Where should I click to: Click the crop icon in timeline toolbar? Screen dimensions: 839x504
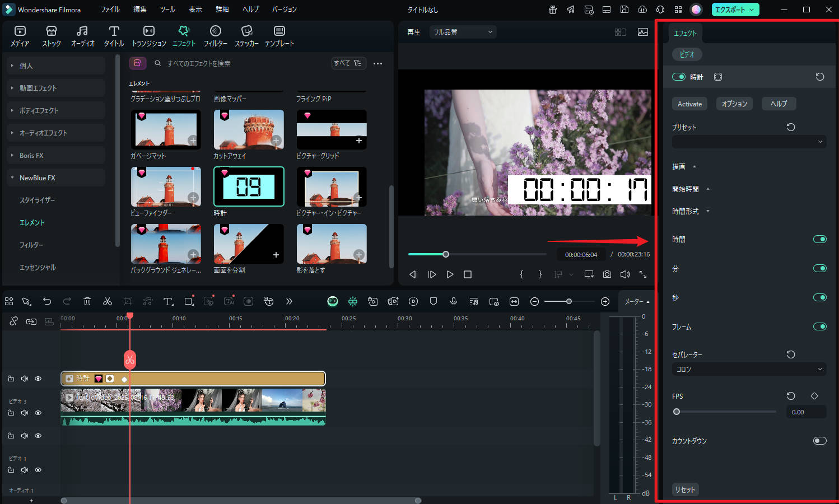pos(128,301)
